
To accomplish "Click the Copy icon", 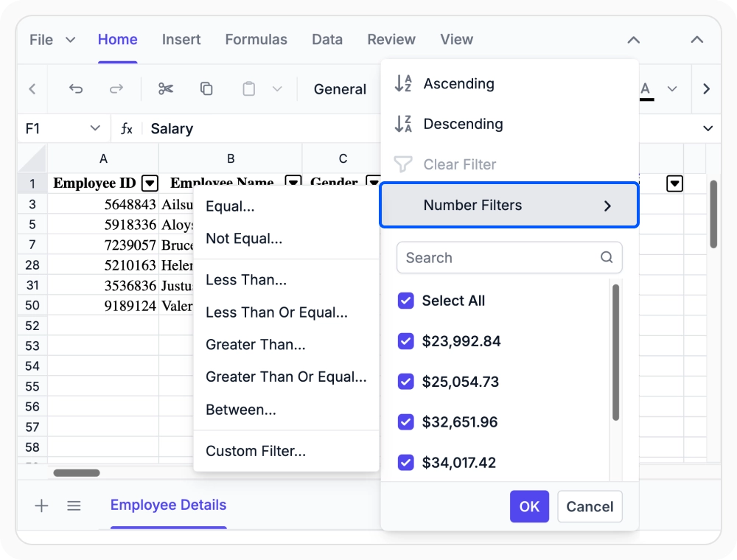I will click(x=206, y=89).
